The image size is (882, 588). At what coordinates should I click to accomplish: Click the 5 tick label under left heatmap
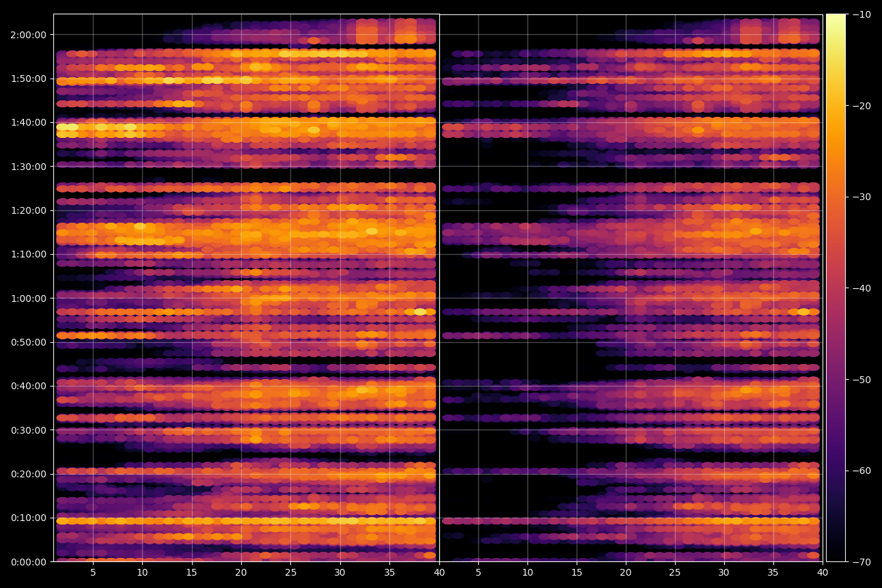93,573
